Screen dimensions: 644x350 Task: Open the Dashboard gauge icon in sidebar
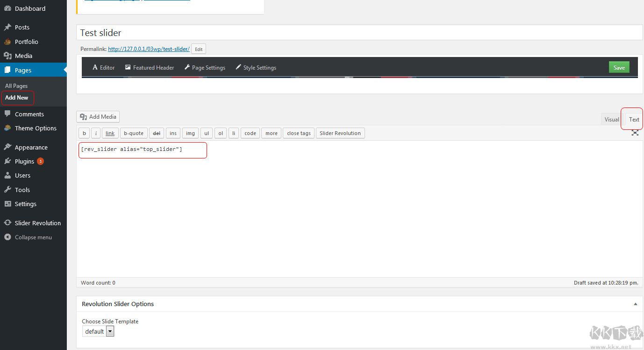click(7, 8)
